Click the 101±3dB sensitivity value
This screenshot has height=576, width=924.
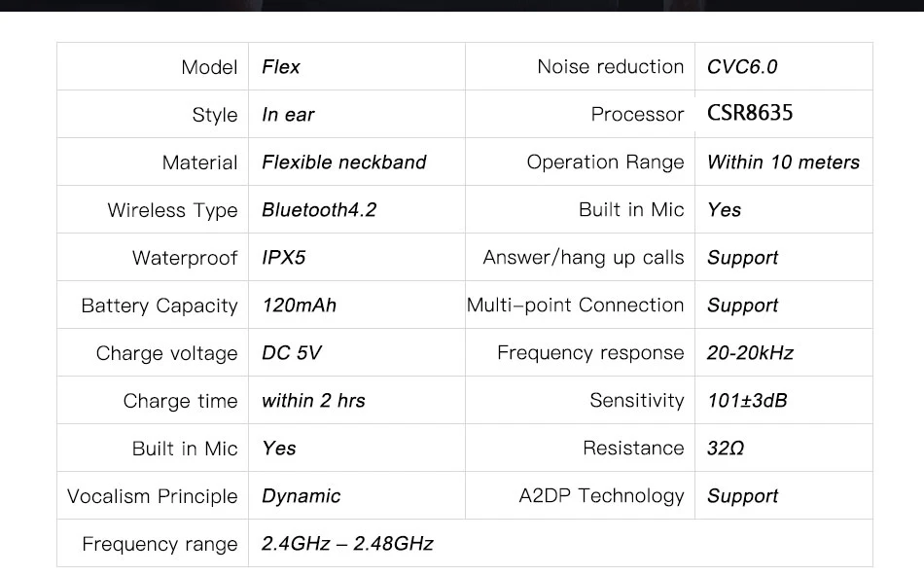tap(747, 401)
